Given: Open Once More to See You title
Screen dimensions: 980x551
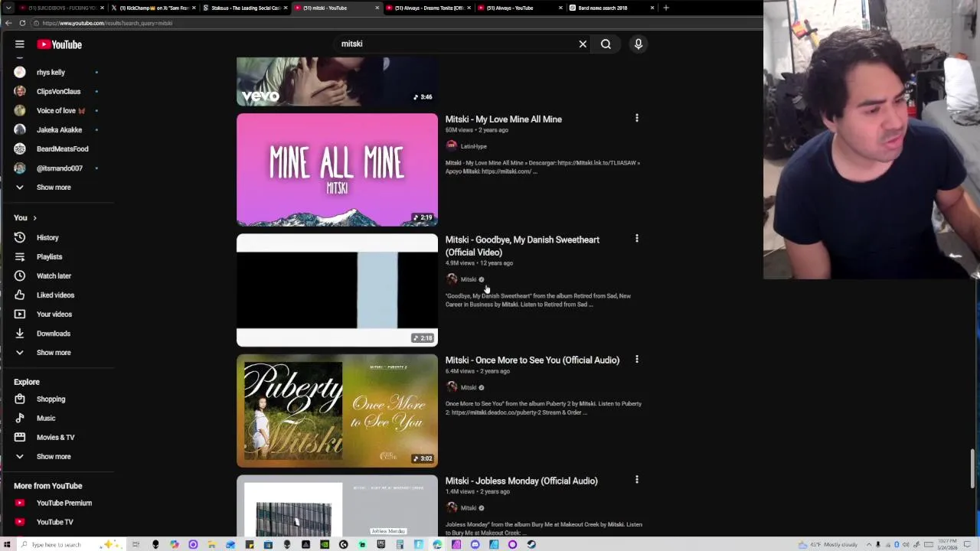Looking at the screenshot, I should click(532, 360).
